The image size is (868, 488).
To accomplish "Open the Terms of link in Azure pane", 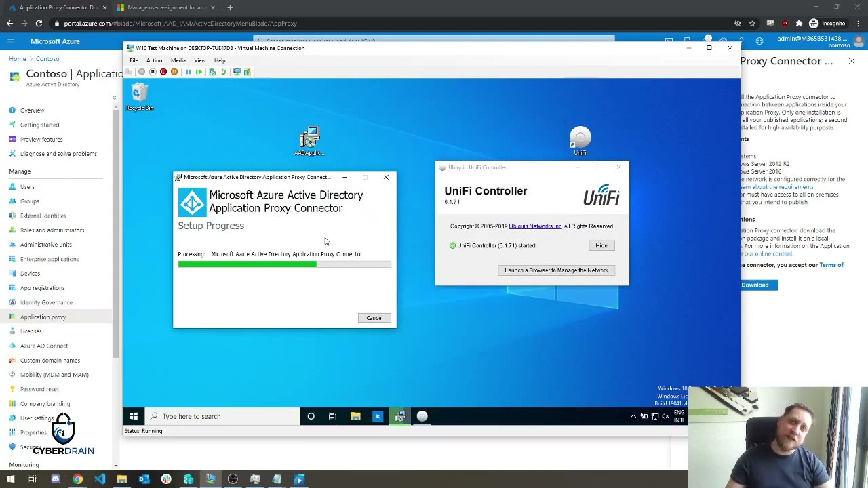I will (x=831, y=265).
